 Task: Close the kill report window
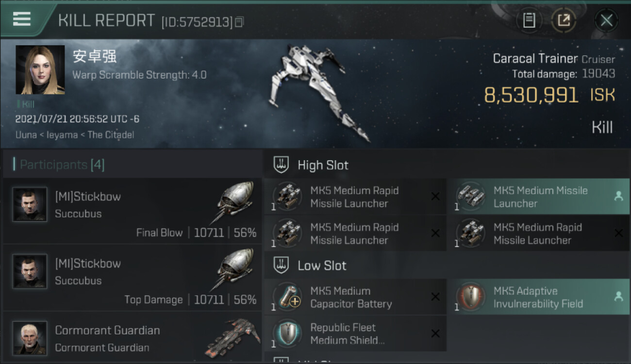[x=606, y=20]
